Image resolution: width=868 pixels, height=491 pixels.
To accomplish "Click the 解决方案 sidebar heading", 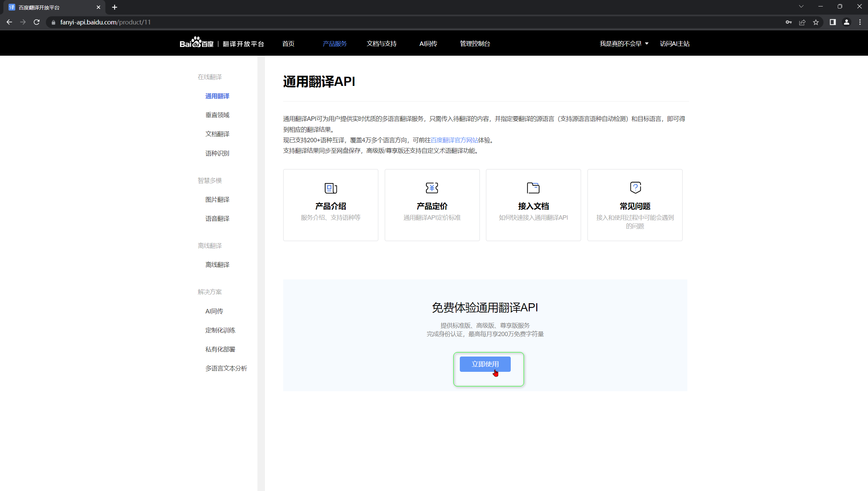I will [x=210, y=292].
